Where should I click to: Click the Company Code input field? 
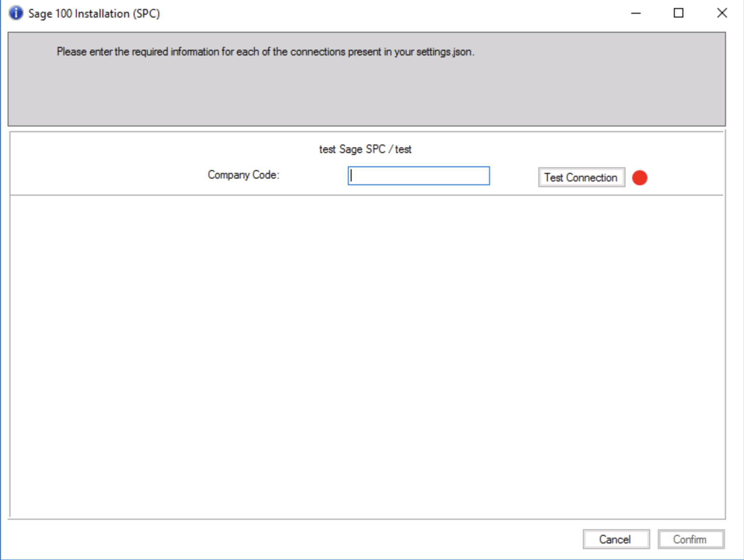pyautogui.click(x=418, y=176)
